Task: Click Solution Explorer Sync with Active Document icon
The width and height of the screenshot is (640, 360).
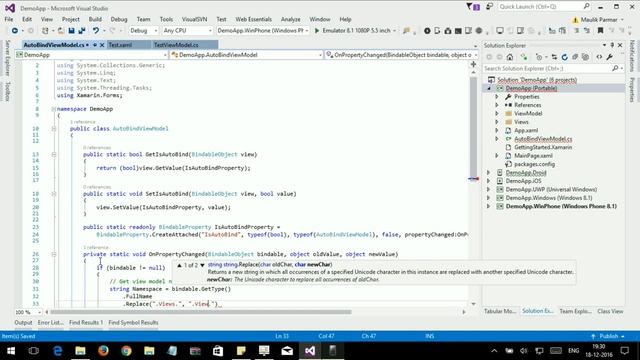Action: 554,57
